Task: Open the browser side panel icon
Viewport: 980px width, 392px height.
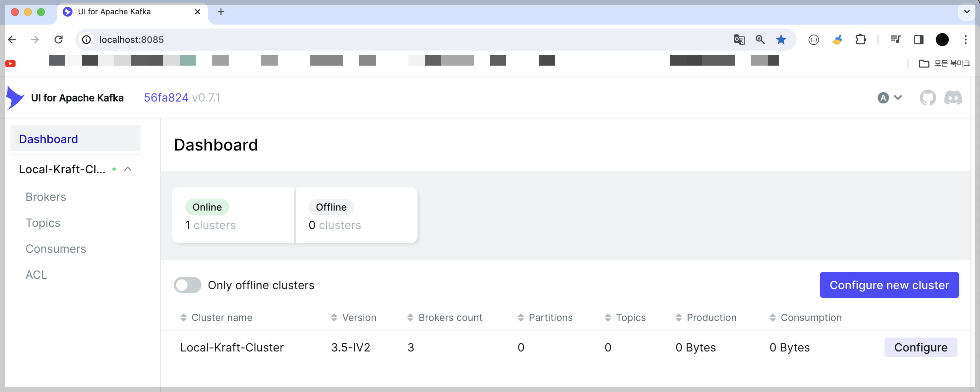Action: [x=918, y=39]
